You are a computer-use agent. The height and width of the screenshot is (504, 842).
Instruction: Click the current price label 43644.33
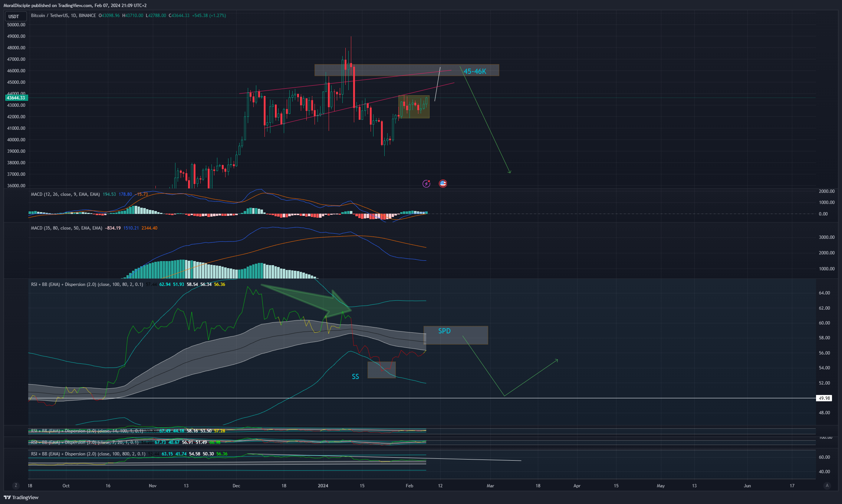tap(16, 98)
